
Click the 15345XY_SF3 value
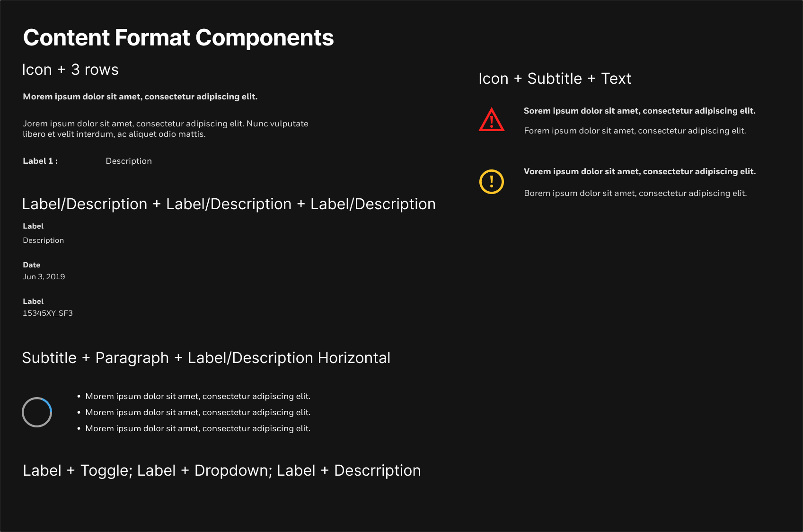coord(48,313)
